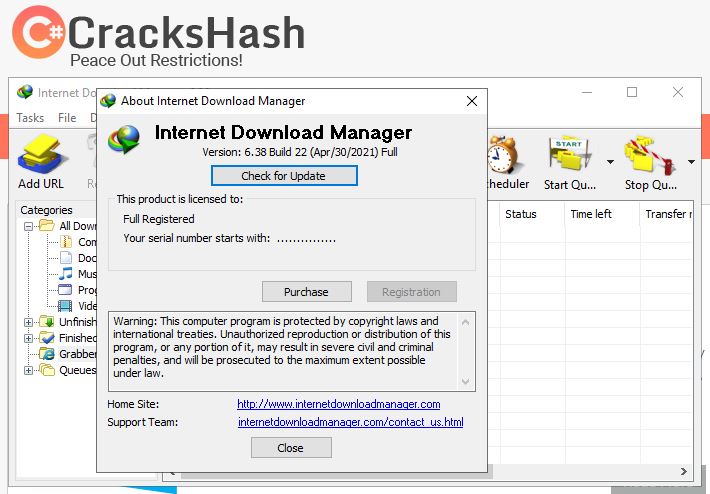
Task: Select the All Downloads folder icon
Action: [47, 225]
